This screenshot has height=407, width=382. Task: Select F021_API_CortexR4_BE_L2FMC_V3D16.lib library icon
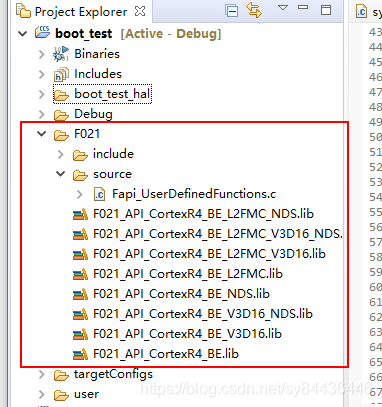tap(80, 254)
